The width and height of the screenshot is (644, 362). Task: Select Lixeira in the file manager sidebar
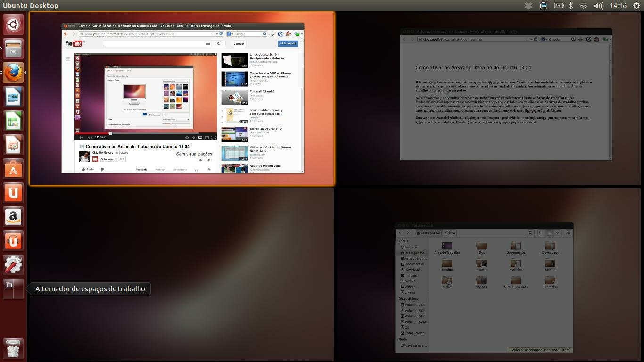[410, 292]
